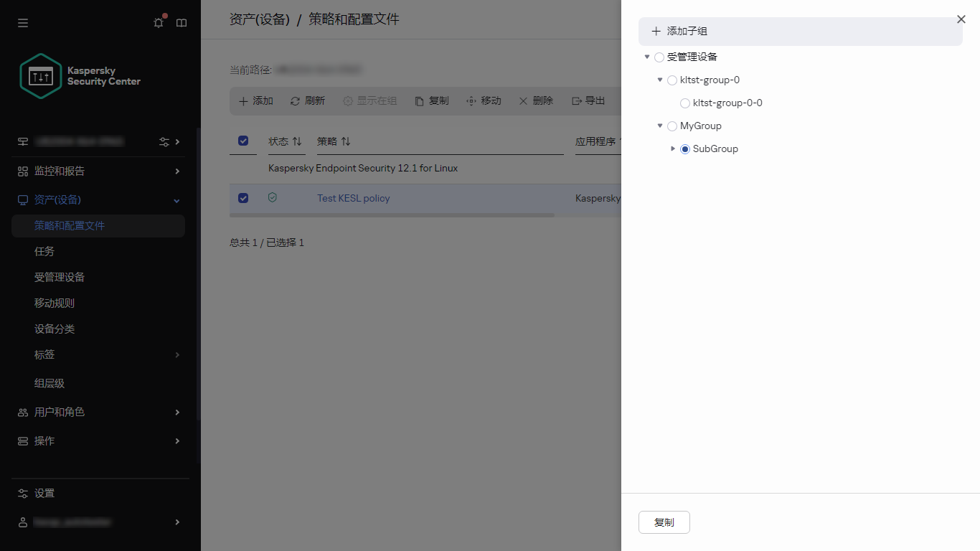Image resolution: width=980 pixels, height=551 pixels.
Task: Collapse the 受管理设备 tree node
Action: click(x=647, y=57)
